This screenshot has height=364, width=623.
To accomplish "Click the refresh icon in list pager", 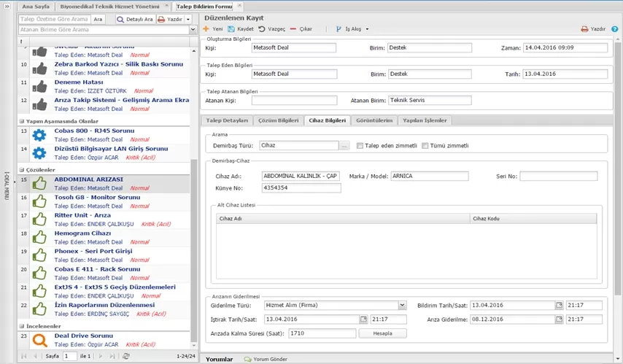I will click(126, 356).
